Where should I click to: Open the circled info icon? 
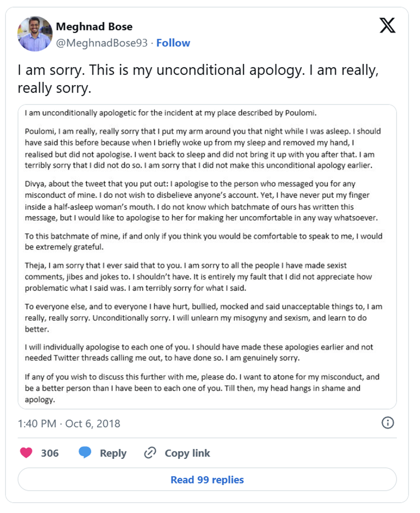coord(387,423)
